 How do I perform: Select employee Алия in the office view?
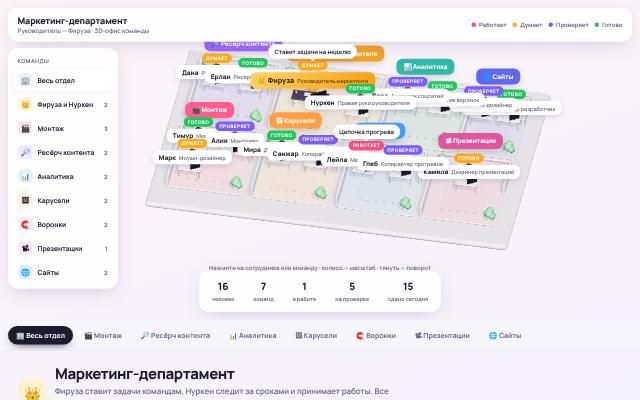(235, 140)
